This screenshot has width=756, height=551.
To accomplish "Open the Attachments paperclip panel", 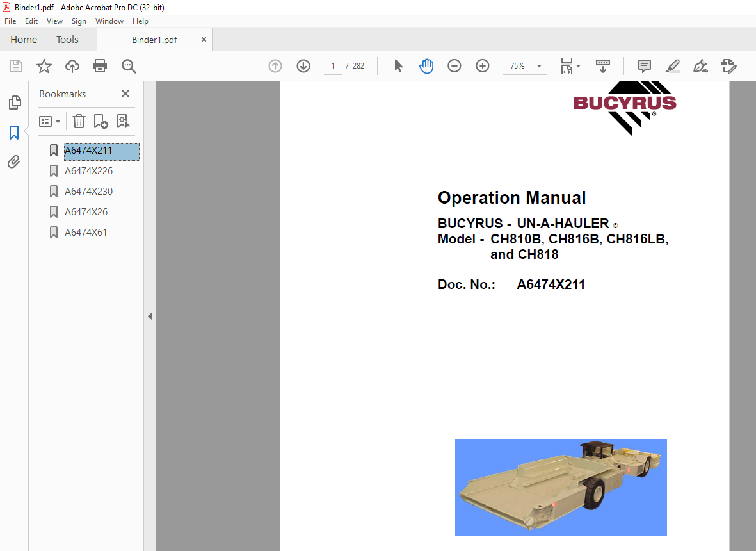I will click(14, 161).
